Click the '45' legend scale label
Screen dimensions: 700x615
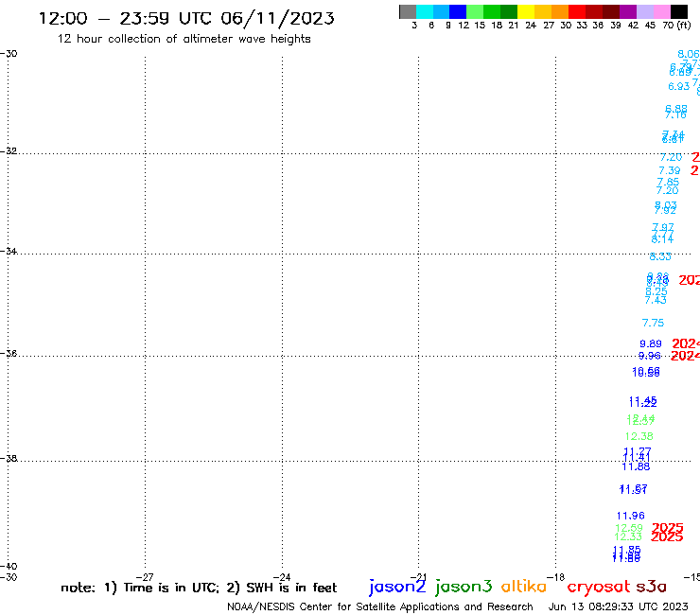tap(650, 26)
